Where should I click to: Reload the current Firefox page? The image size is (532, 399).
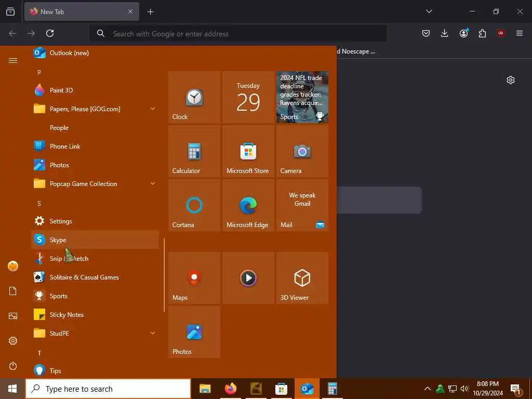(50, 33)
